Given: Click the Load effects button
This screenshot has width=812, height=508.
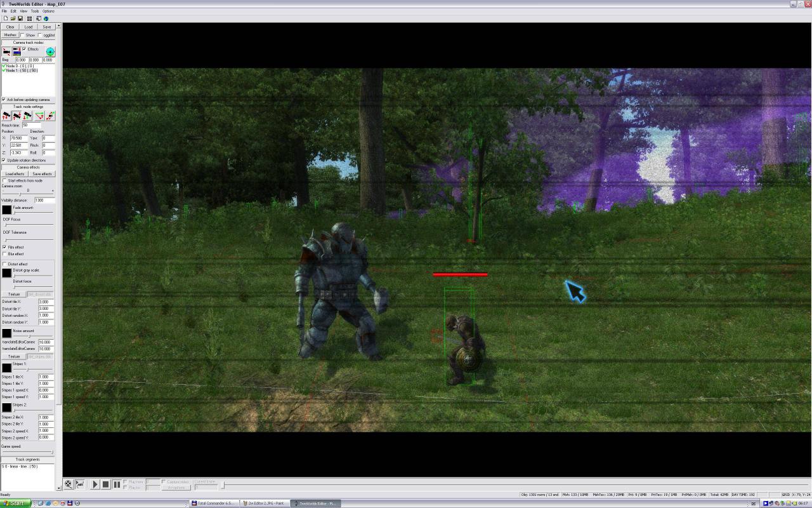Looking at the screenshot, I should tap(15, 174).
